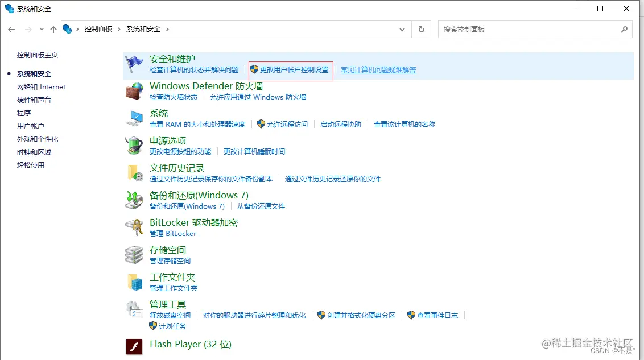
Task: Expand chevron after 控制面板 breadcrumb
Action: click(119, 29)
